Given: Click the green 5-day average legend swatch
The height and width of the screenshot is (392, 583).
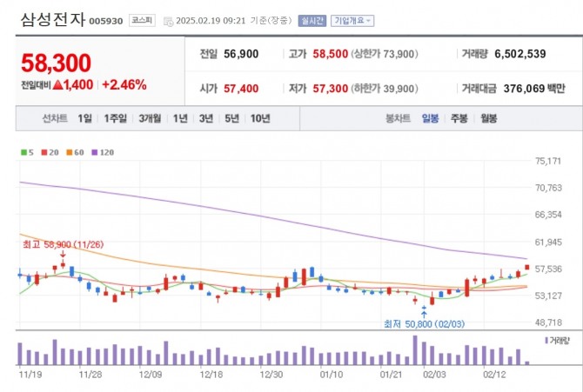Looking at the screenshot, I should [23, 152].
